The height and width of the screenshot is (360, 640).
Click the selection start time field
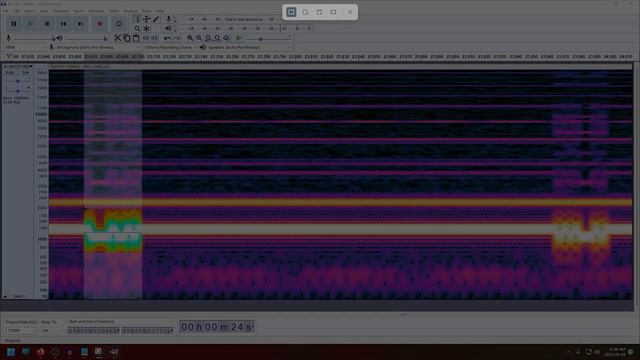(94, 331)
